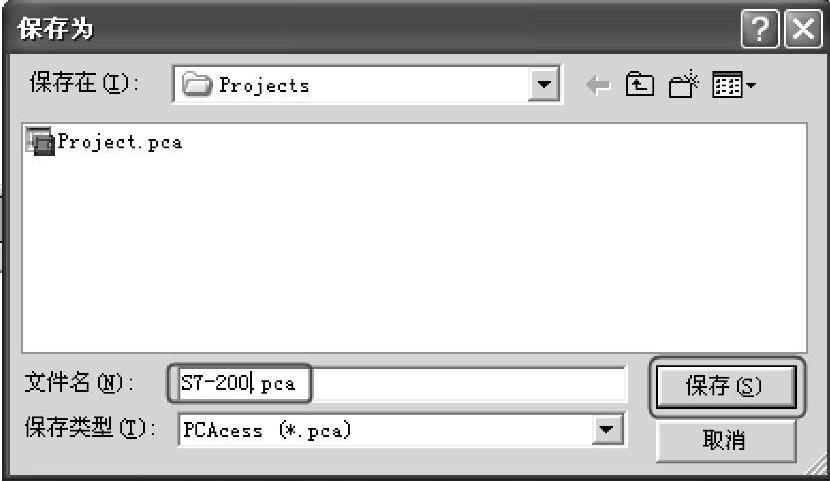Close the 保存为 dialog with X

pos(802,29)
